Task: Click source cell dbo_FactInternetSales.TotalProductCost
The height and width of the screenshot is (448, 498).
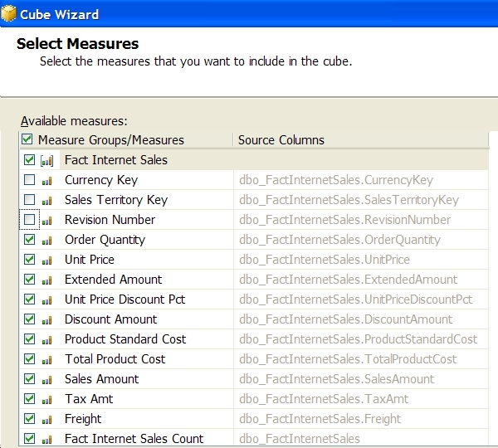Action: pyautogui.click(x=361, y=359)
